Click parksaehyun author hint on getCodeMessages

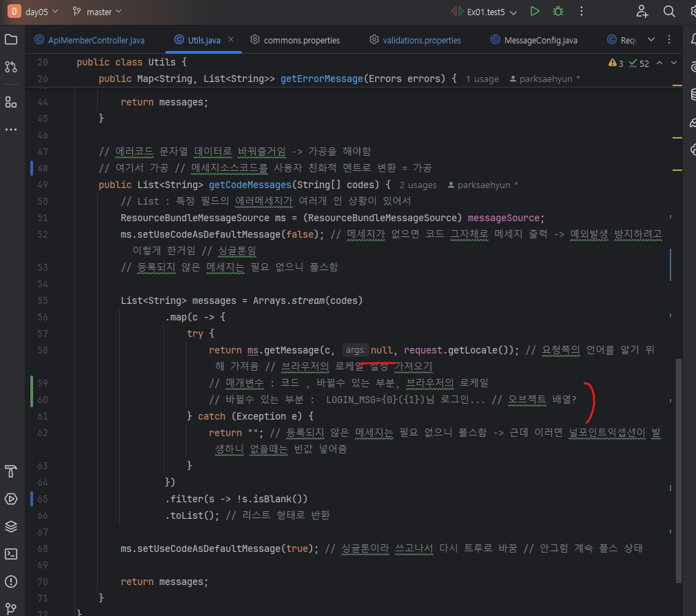482,185
